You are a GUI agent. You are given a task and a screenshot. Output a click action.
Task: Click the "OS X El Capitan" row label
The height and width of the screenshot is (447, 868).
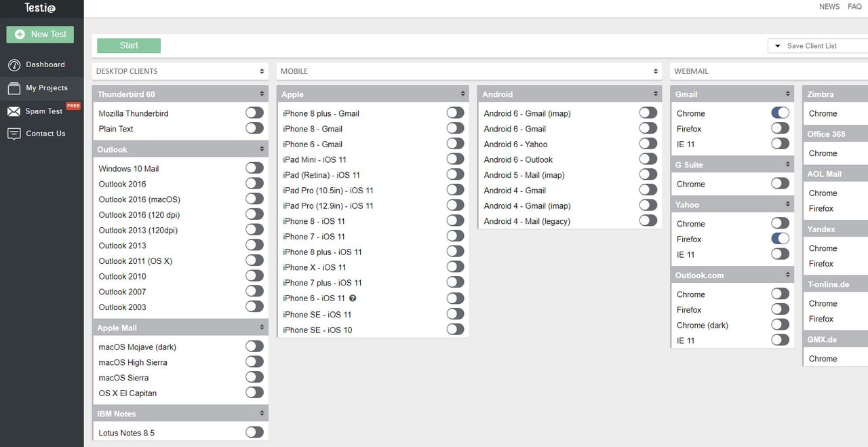click(x=127, y=393)
